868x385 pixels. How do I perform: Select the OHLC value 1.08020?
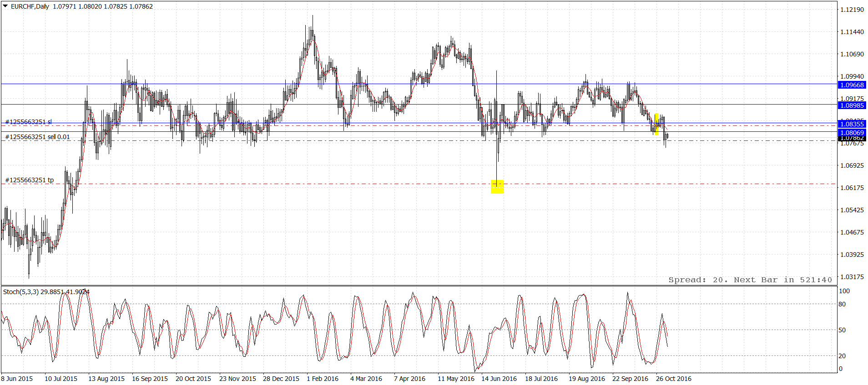click(x=90, y=6)
